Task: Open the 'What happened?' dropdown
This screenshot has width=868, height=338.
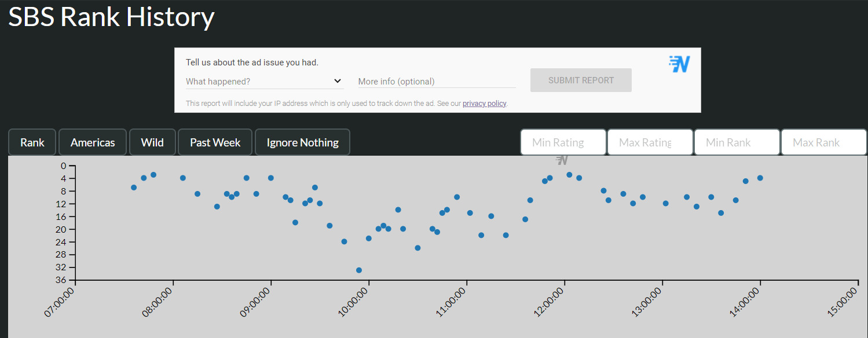Action: point(264,82)
